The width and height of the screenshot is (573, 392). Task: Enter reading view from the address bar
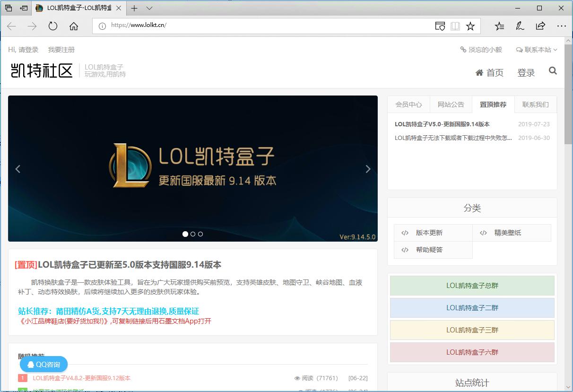pos(455,26)
